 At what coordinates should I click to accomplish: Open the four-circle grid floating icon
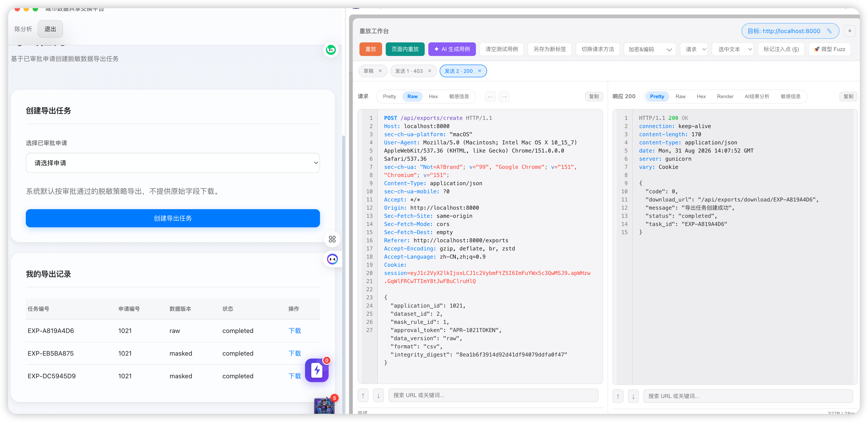coord(332,239)
